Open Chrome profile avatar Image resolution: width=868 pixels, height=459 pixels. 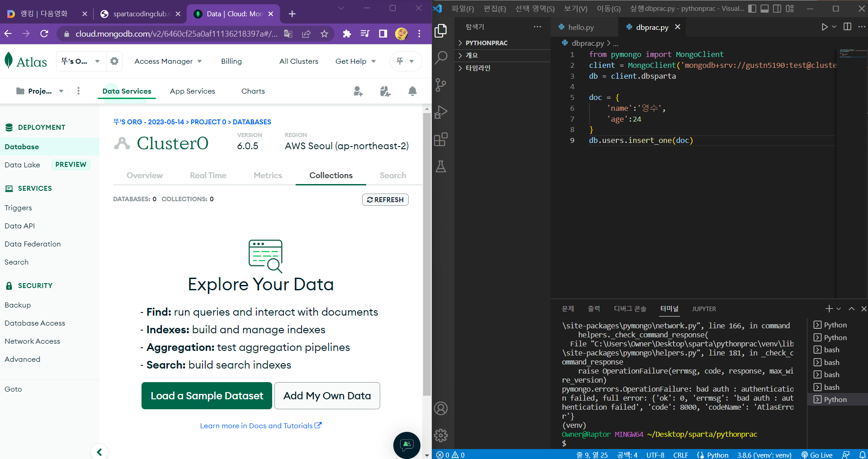click(401, 33)
